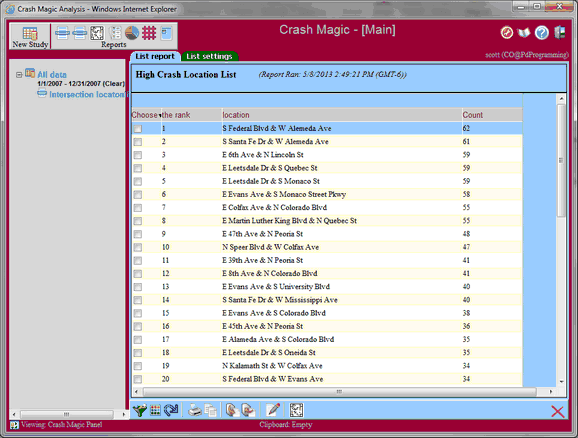Click the blue refresh arrow icon

pos(171,410)
